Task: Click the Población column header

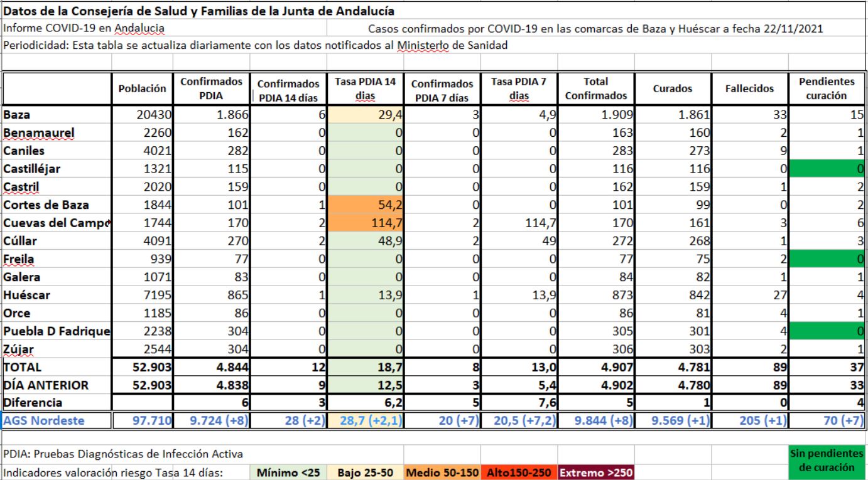Action: pos(143,89)
